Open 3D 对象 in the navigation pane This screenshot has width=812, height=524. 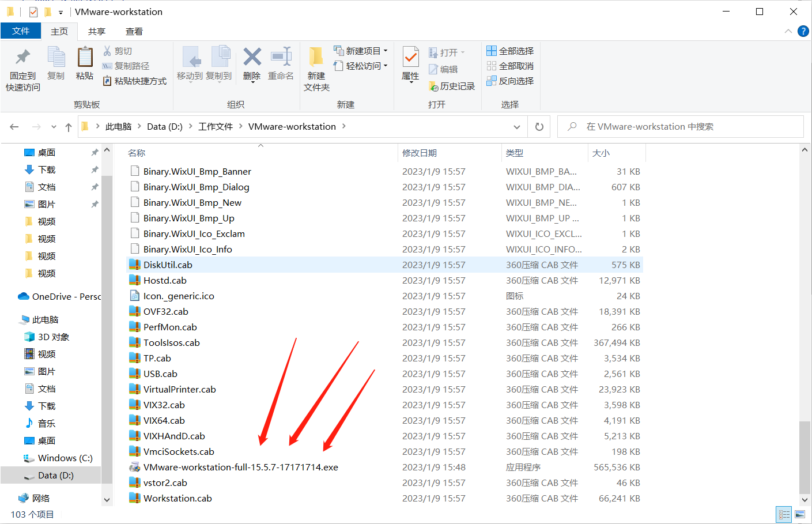(47, 337)
